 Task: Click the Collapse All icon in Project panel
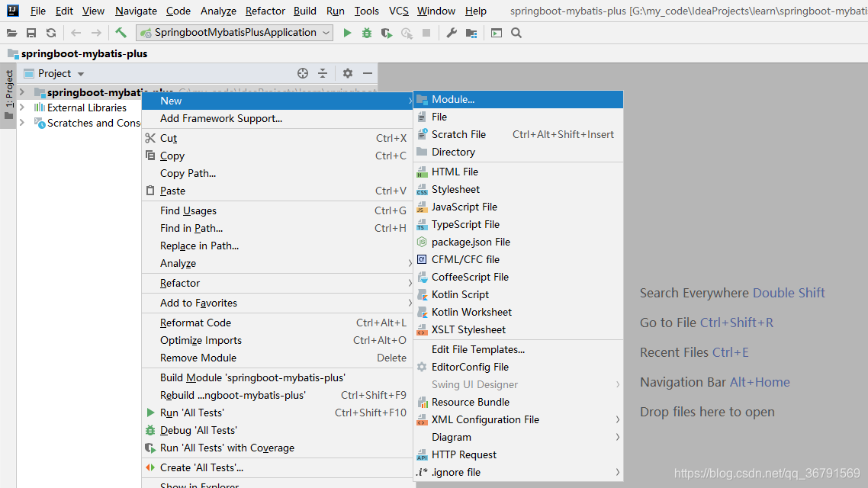tap(323, 73)
